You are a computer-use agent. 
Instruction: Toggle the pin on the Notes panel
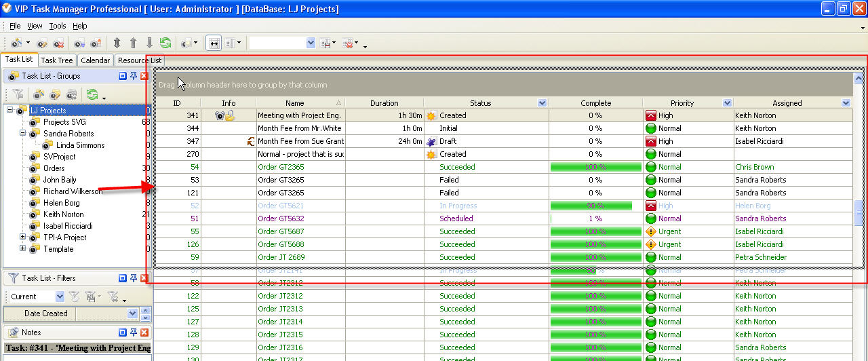click(133, 332)
